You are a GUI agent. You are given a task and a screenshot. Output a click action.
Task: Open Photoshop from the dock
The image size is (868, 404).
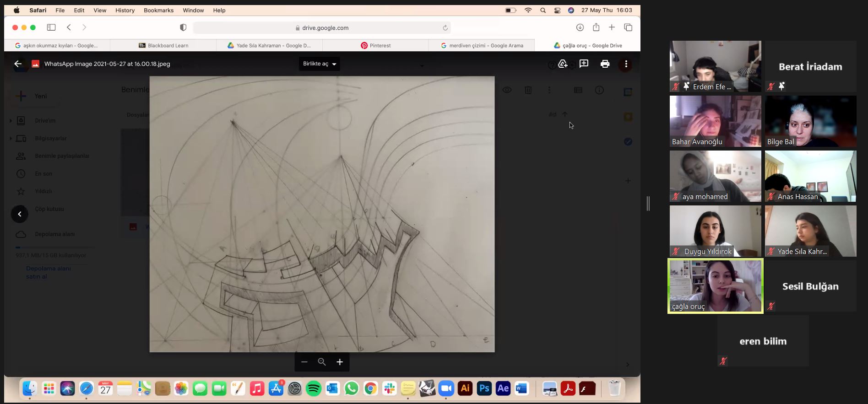click(484, 389)
